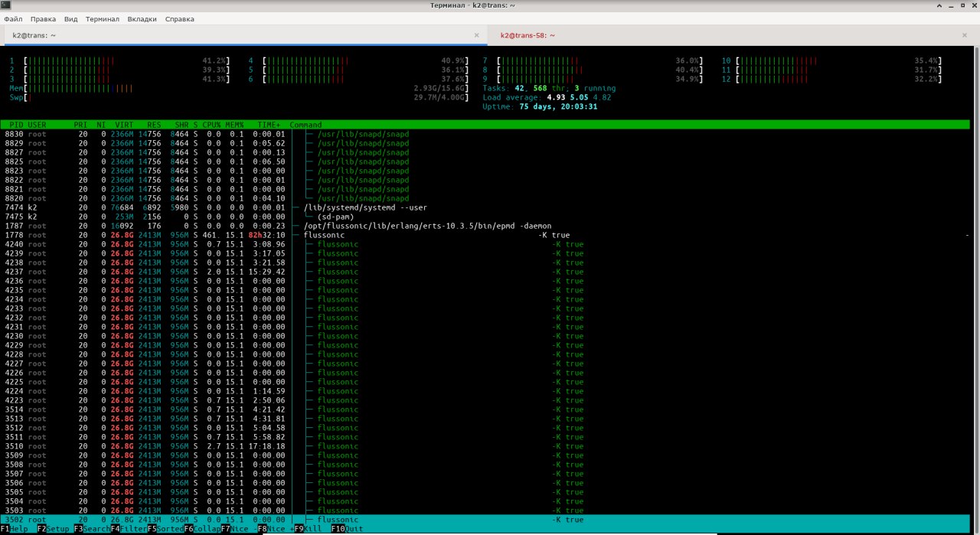The image size is (980, 535).
Task: Click the CPU 7 usage meter 36.0%
Action: pos(593,60)
